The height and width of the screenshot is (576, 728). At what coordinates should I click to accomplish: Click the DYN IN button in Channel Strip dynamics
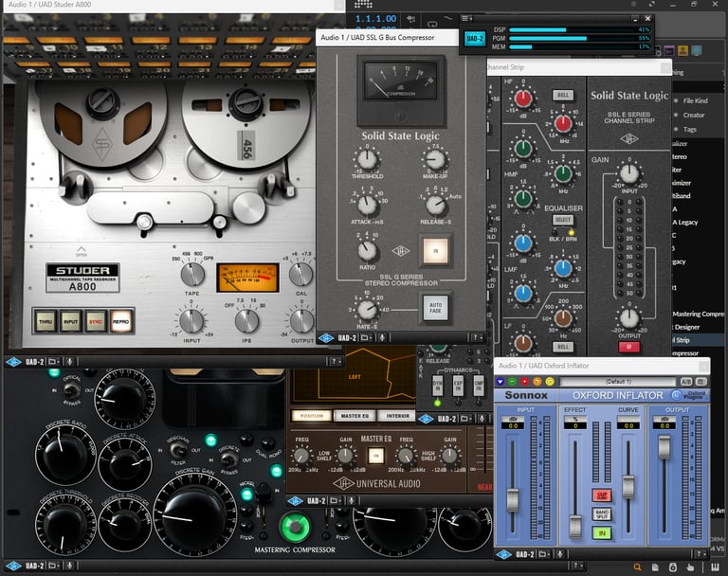coord(437,386)
